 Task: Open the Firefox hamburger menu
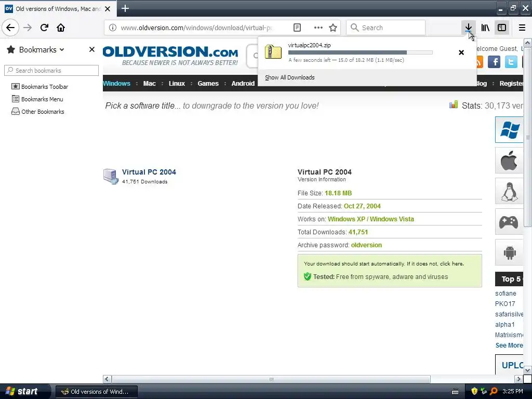pos(522,28)
